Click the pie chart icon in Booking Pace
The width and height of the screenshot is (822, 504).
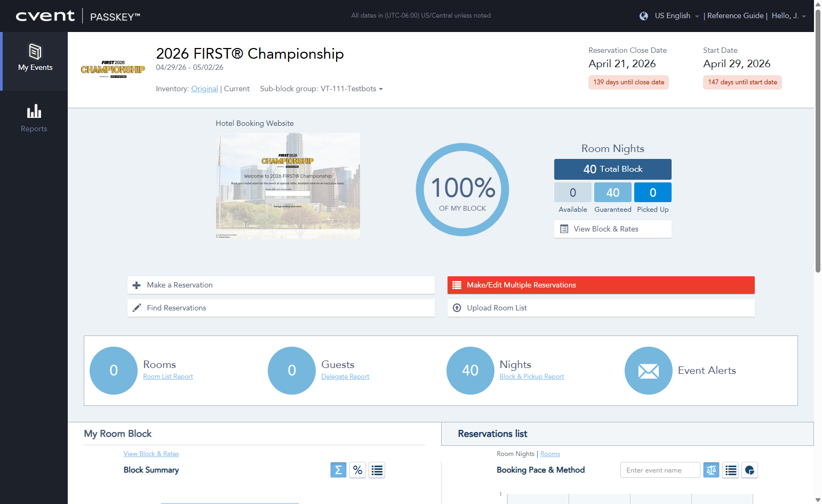point(749,470)
